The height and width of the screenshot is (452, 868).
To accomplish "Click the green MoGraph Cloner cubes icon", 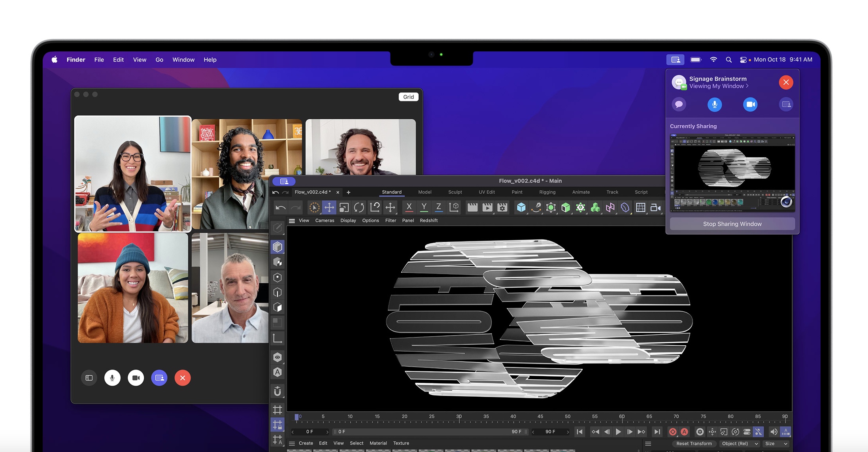I will coord(595,207).
